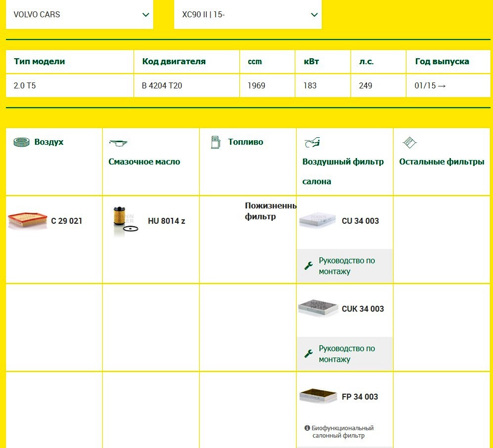Open the C 29 021 part link
This screenshot has width=493, height=448.
pos(67,221)
